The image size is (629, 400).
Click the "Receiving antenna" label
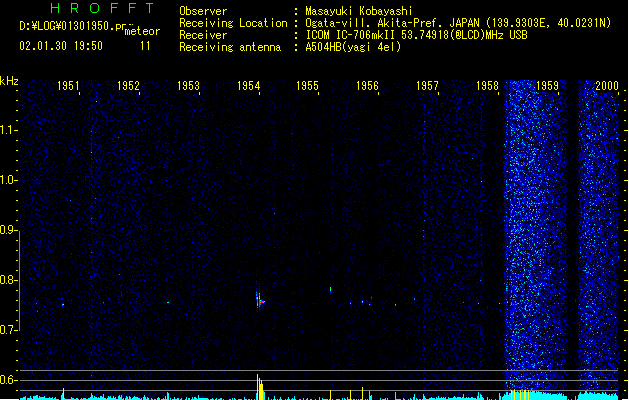coord(230,47)
